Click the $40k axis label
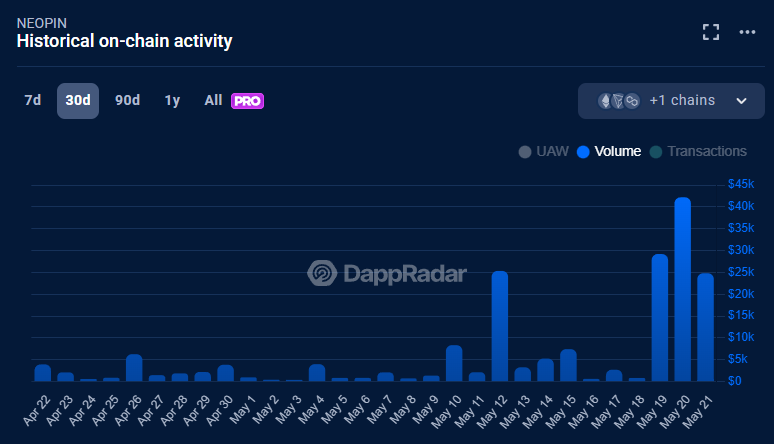Screen dimensions: 774x444 741,206
